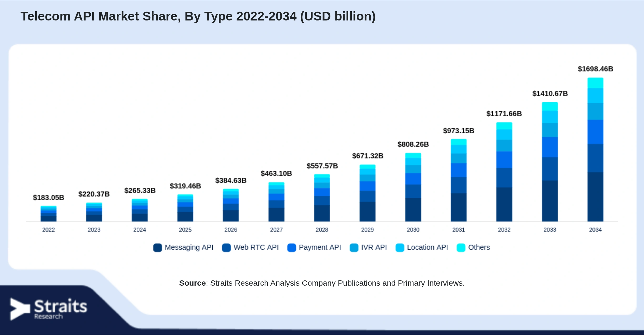Click the Others legend swatch
Image resolution: width=644 pixels, height=335 pixels.
(461, 248)
